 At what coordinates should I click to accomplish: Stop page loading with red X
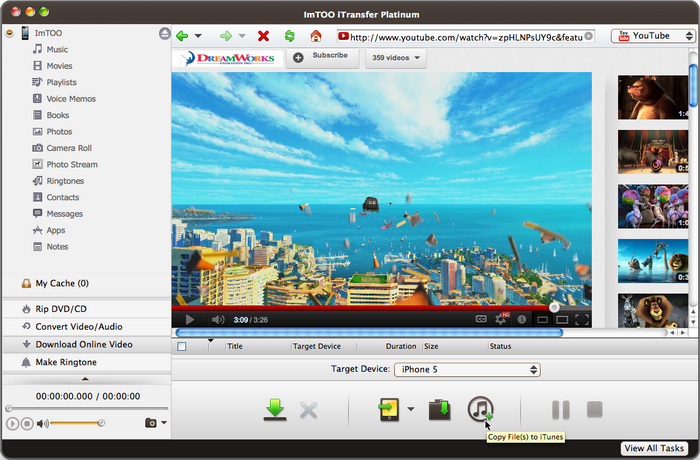pos(263,36)
